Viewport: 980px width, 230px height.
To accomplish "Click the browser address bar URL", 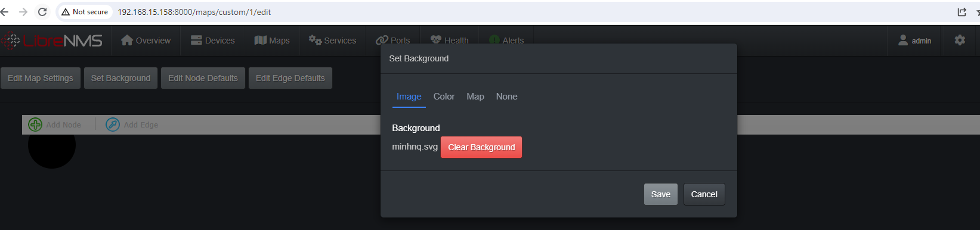I will point(194,12).
